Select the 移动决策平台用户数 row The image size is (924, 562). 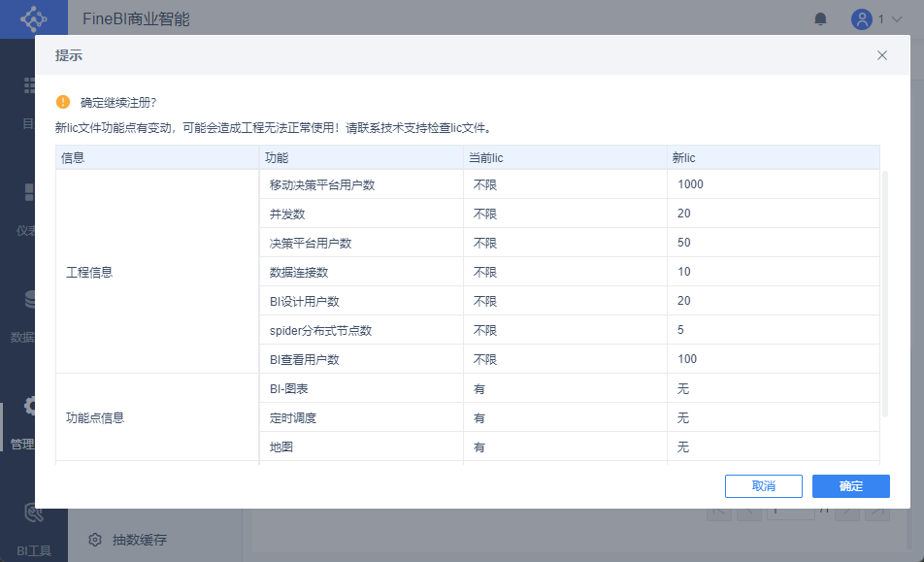coord(322,184)
